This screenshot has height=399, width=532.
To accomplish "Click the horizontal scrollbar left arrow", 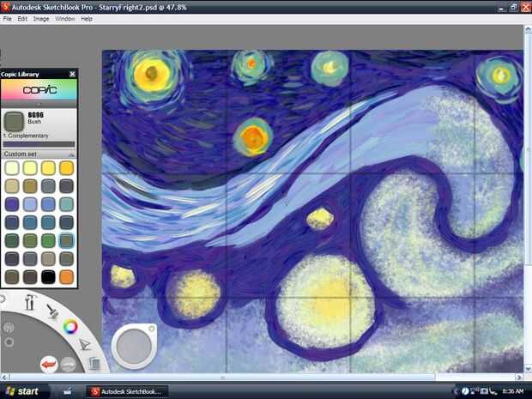I will coord(4,377).
